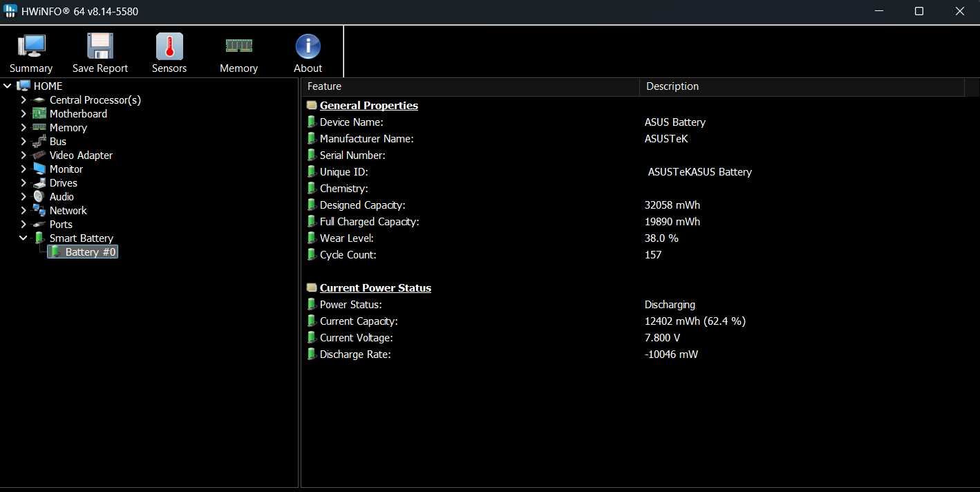Select the Battery #0 tree item
This screenshot has width=980, height=492.
(x=91, y=252)
